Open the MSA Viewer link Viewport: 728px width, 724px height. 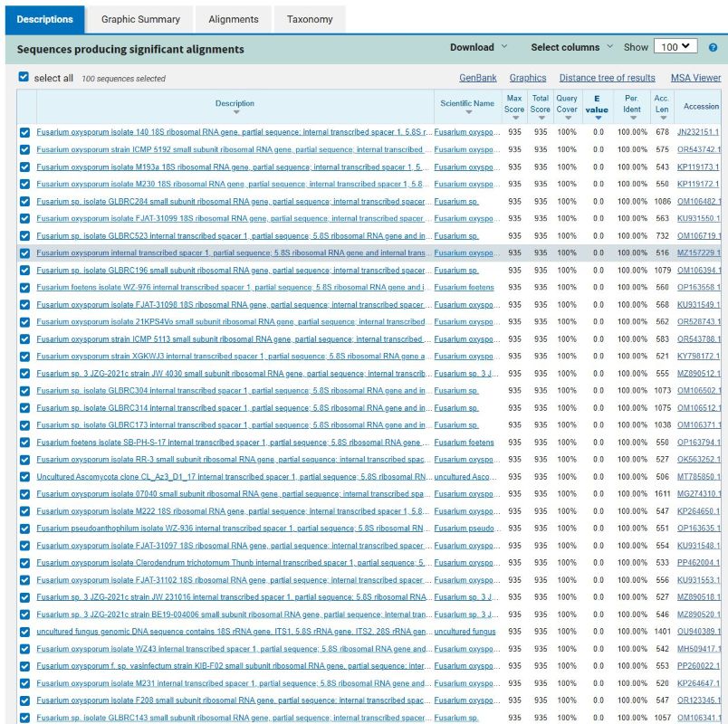point(695,79)
